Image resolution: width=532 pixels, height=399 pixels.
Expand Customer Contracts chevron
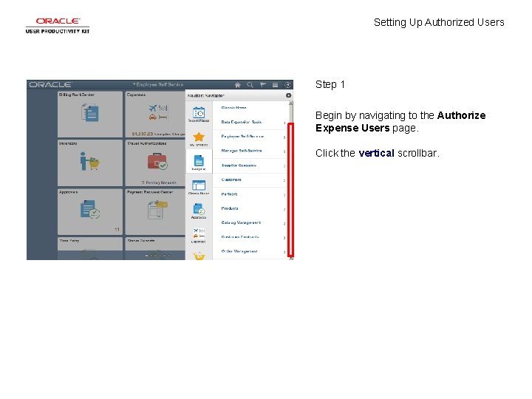(x=284, y=238)
